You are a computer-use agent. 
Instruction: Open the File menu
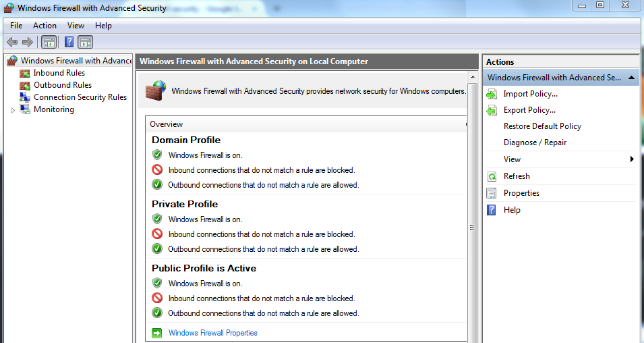[x=16, y=26]
